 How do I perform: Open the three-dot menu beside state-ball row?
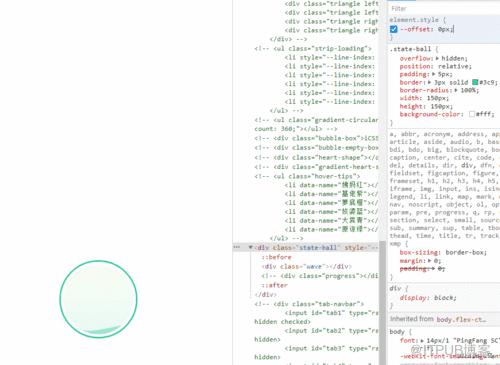point(237,247)
